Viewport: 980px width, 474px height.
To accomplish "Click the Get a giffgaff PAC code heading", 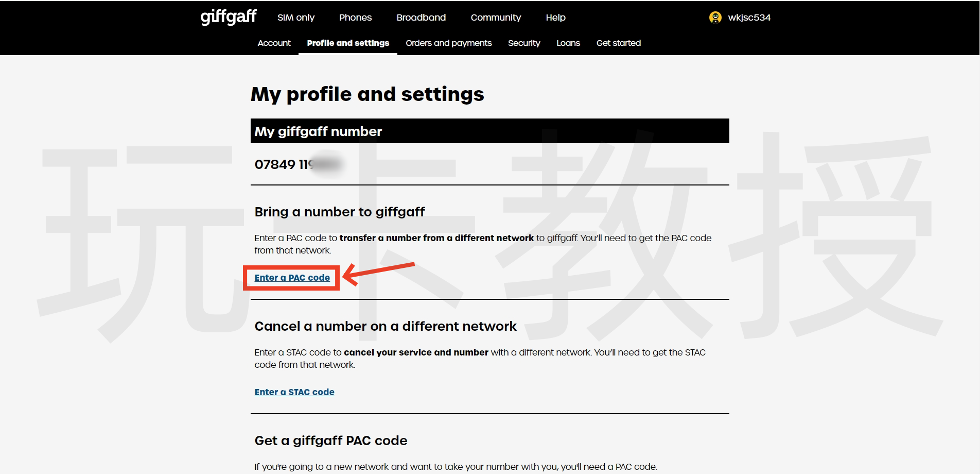I will pyautogui.click(x=330, y=441).
